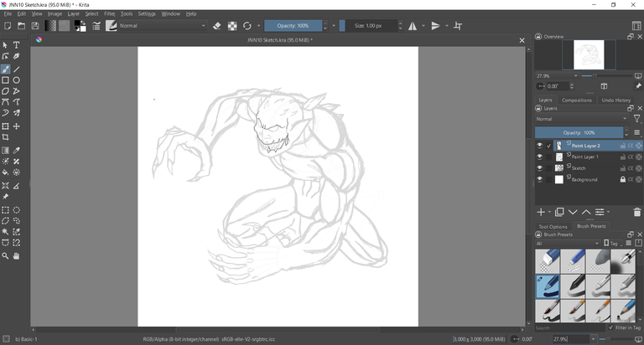
Task: Click horizontal mirror tool icon
Action: [x=413, y=26]
